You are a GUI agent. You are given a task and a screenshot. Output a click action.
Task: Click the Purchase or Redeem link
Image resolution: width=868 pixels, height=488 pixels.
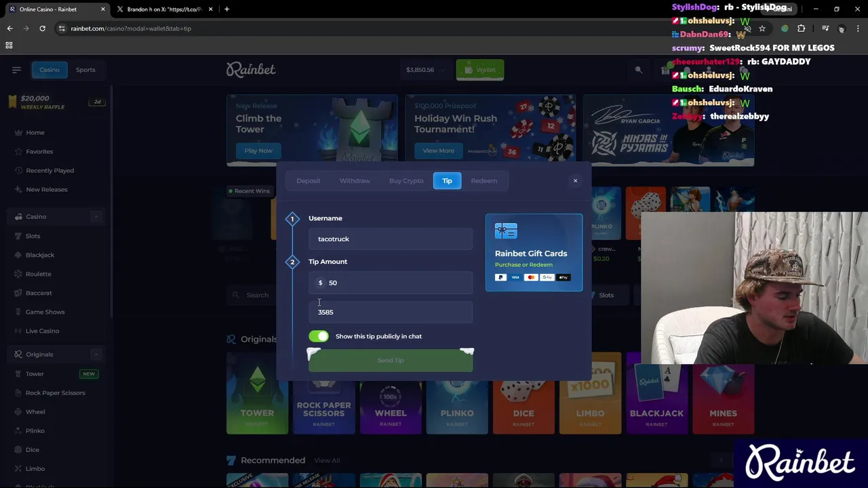524,265
